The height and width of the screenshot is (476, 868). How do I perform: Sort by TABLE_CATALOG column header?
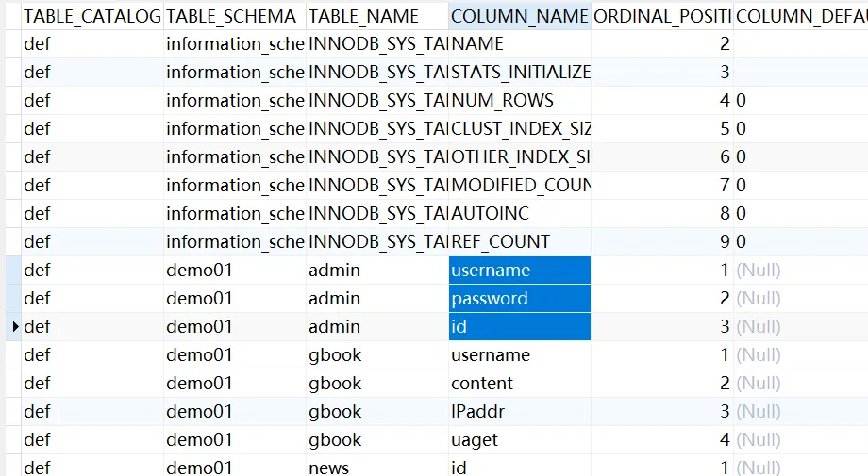point(92,16)
